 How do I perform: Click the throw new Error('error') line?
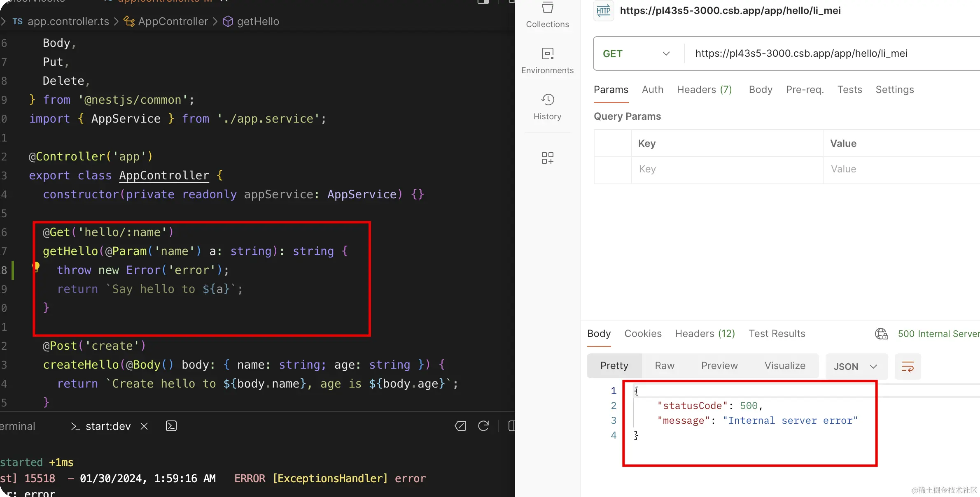(x=142, y=270)
